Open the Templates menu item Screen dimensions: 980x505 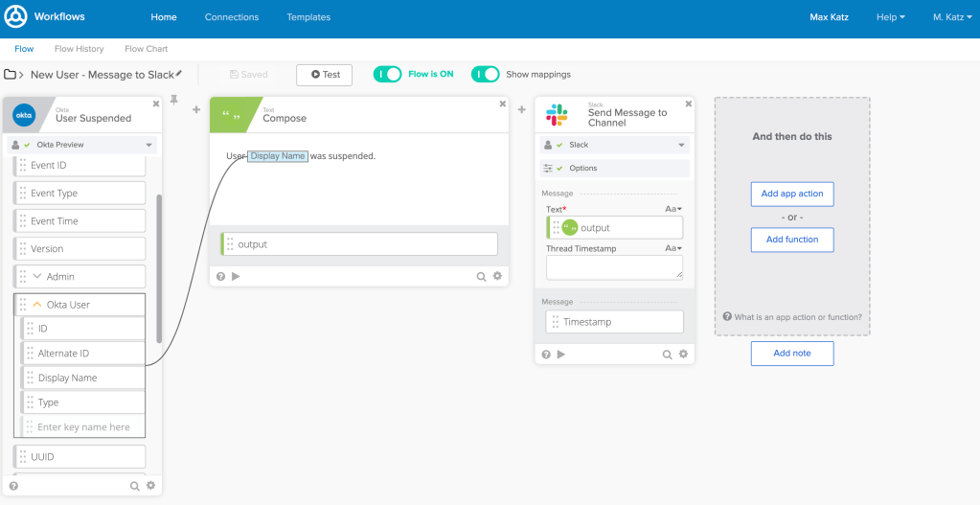(x=308, y=17)
